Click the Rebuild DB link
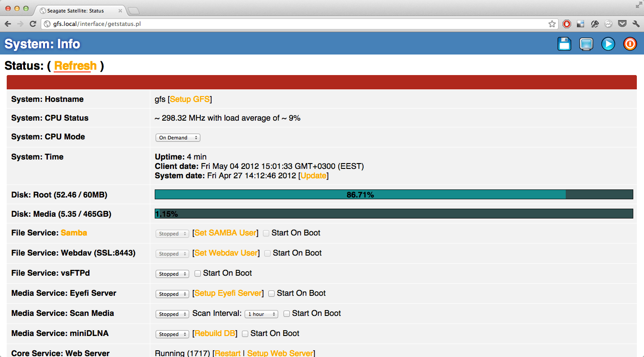The height and width of the screenshot is (357, 644). [x=215, y=333]
